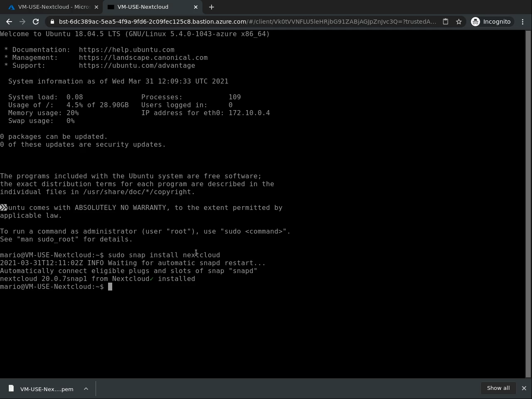The width and height of the screenshot is (532, 399).
Task: Open the downloaded VM-USE-Nex....pem file
Action: tap(42, 389)
